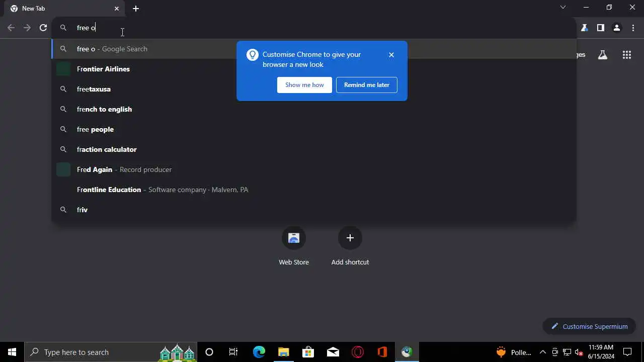Select the 'french to english' suggestion
Image resolution: width=644 pixels, height=362 pixels.
click(x=314, y=109)
